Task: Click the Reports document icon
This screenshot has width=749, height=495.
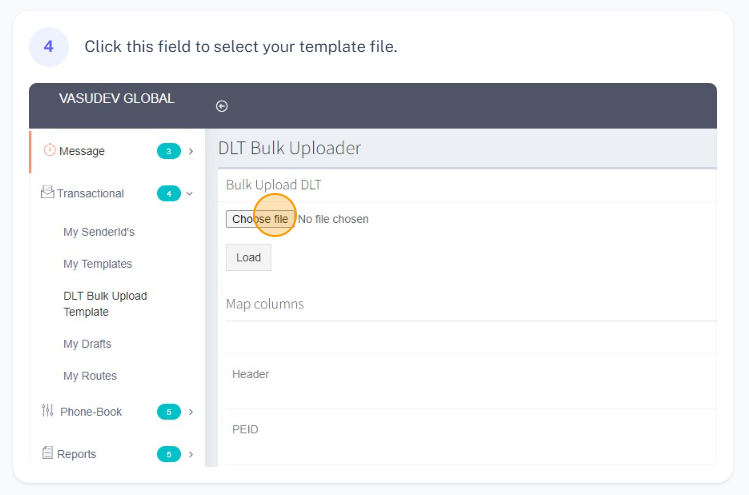Action: (x=47, y=452)
